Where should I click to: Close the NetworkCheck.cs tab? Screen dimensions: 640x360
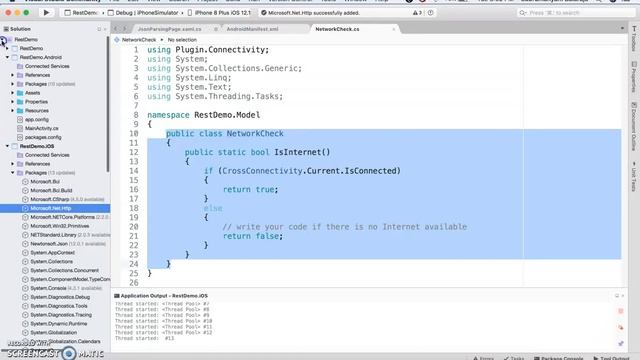[393, 29]
